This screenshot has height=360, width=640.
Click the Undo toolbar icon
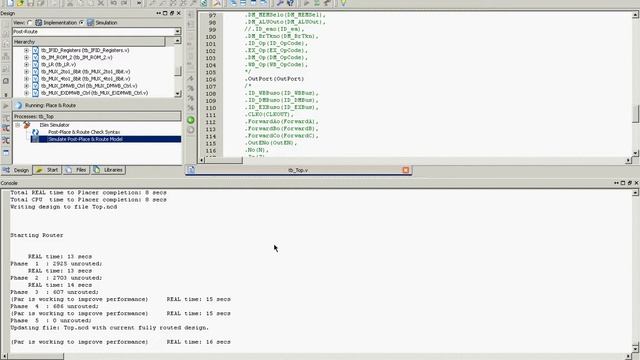point(113,3)
